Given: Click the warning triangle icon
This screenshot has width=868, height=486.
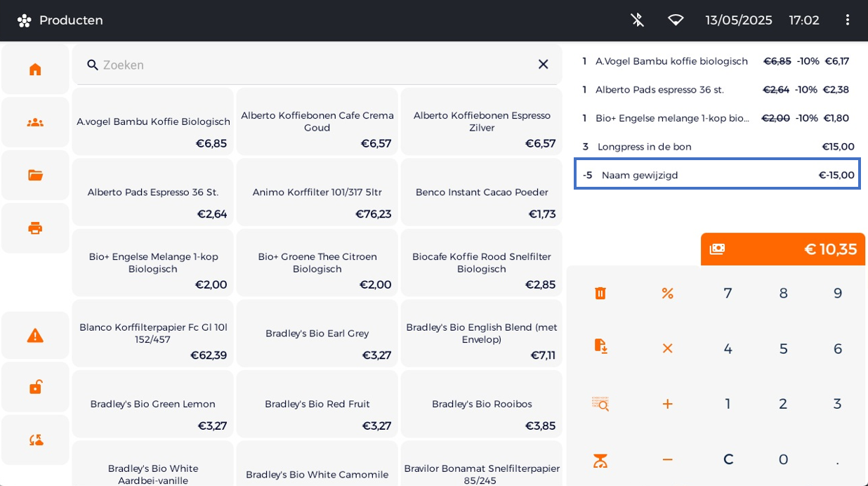Looking at the screenshot, I should [x=35, y=336].
